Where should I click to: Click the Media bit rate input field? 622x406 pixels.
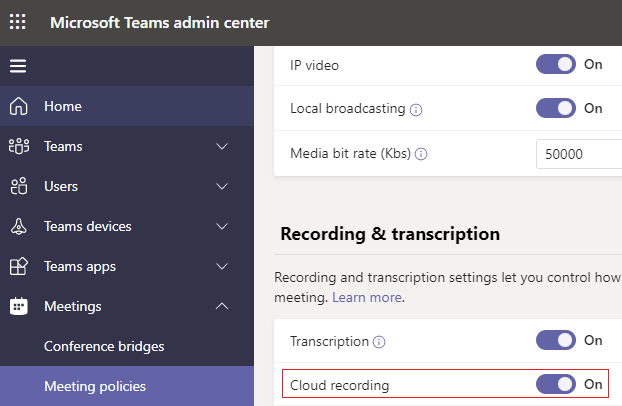(579, 154)
